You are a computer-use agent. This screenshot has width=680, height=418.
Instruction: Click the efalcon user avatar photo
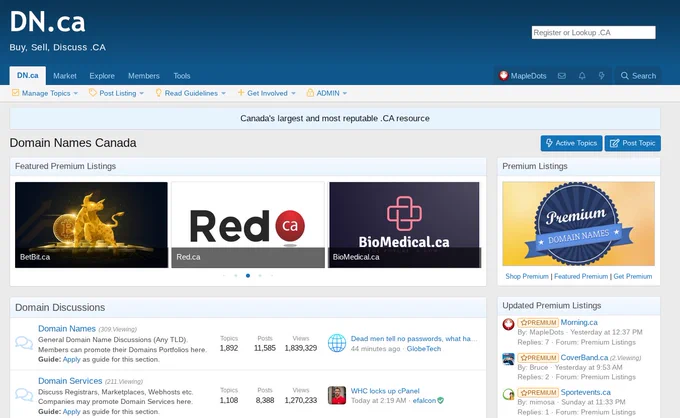[337, 395]
